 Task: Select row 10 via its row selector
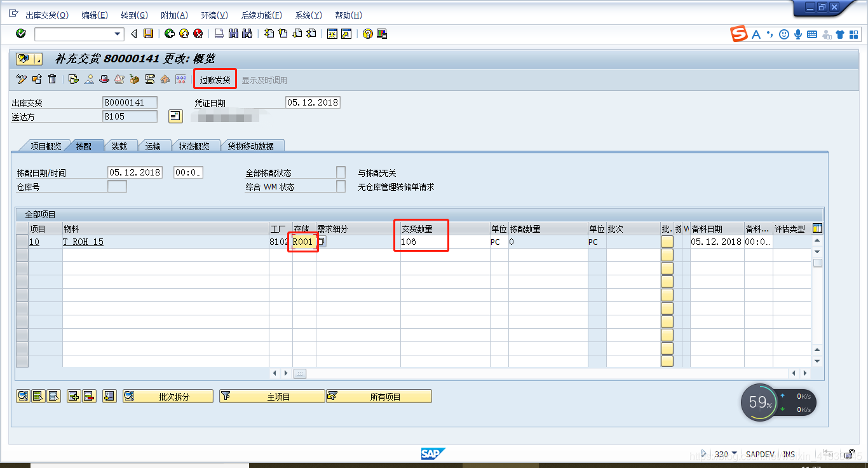coord(22,242)
